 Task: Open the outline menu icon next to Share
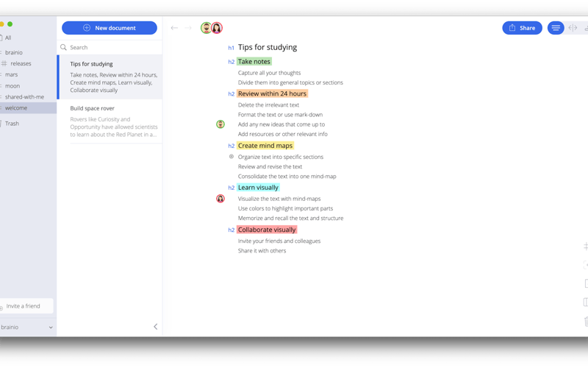click(x=556, y=28)
